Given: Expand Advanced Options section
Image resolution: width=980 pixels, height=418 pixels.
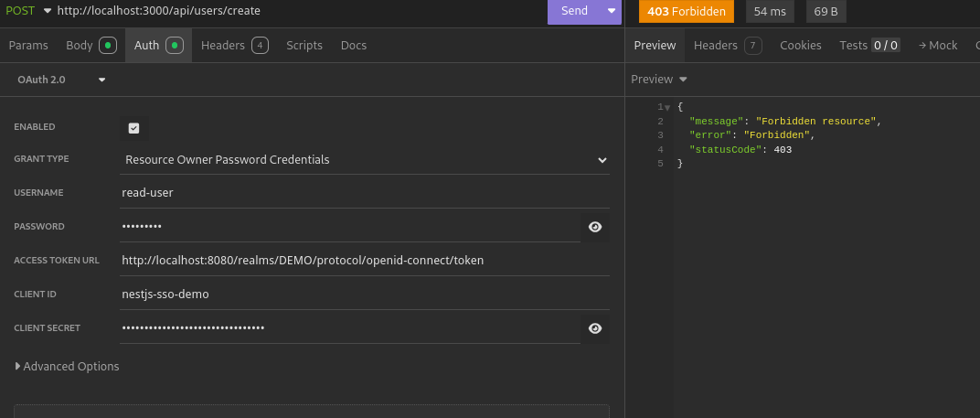Looking at the screenshot, I should point(67,366).
